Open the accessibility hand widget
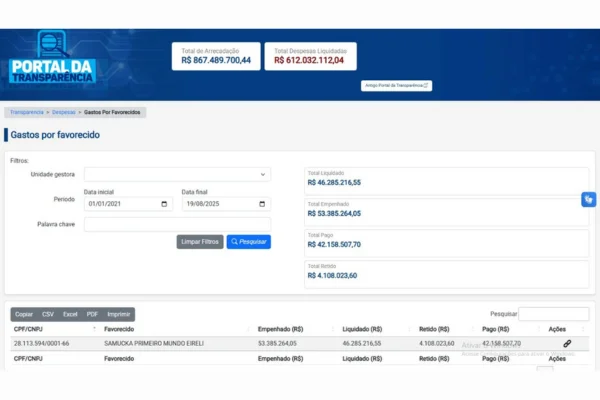This screenshot has width=600, height=400. (x=588, y=200)
